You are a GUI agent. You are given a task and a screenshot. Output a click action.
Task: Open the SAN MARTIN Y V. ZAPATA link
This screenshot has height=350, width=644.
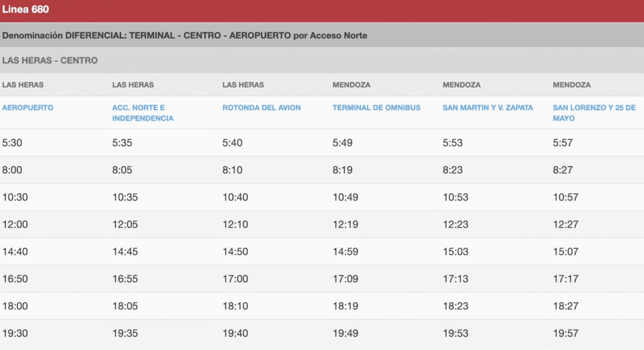[487, 108]
